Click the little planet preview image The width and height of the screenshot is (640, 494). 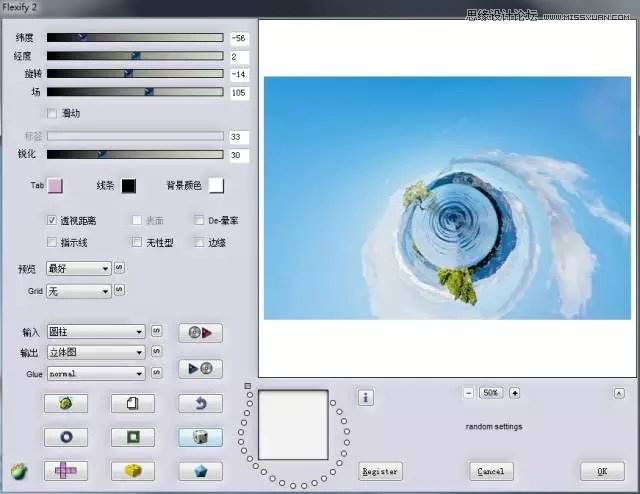click(447, 198)
